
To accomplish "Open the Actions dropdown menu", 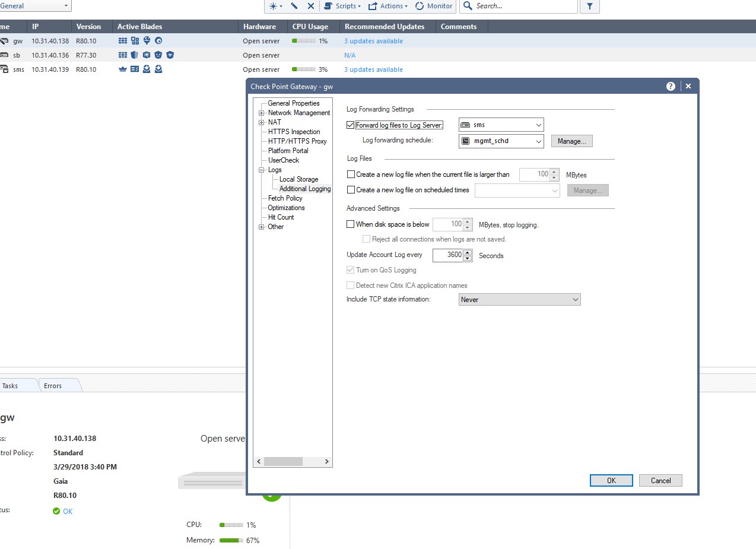I will (388, 6).
